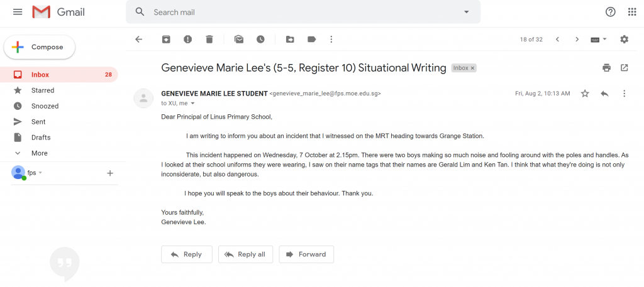Report the email as spam
Viewport: 644px width, 287px height.
pos(187,40)
